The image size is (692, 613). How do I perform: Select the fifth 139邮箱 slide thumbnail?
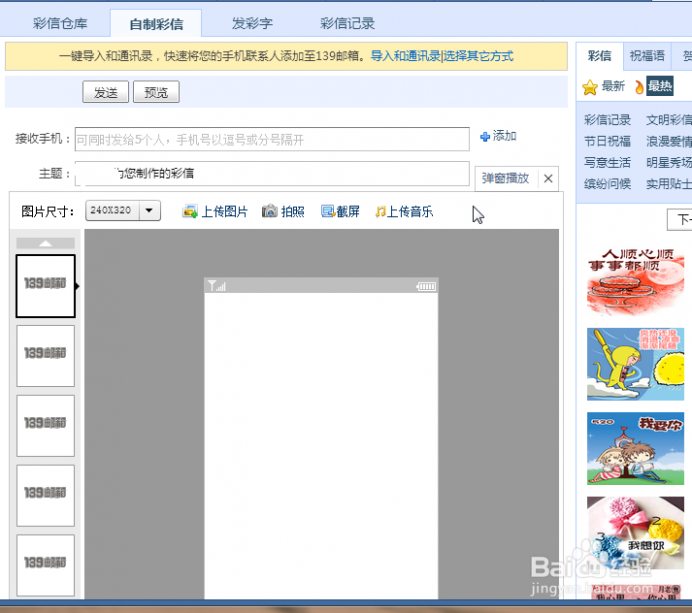tap(45, 565)
